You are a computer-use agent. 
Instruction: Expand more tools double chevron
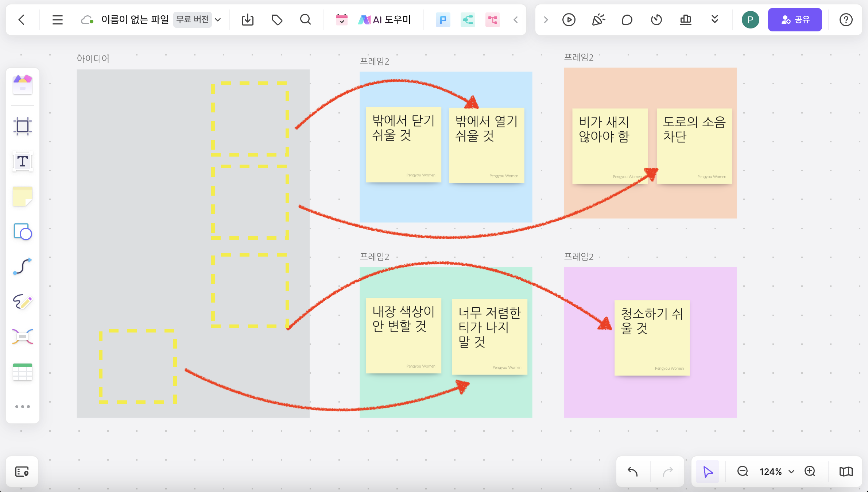pos(715,19)
